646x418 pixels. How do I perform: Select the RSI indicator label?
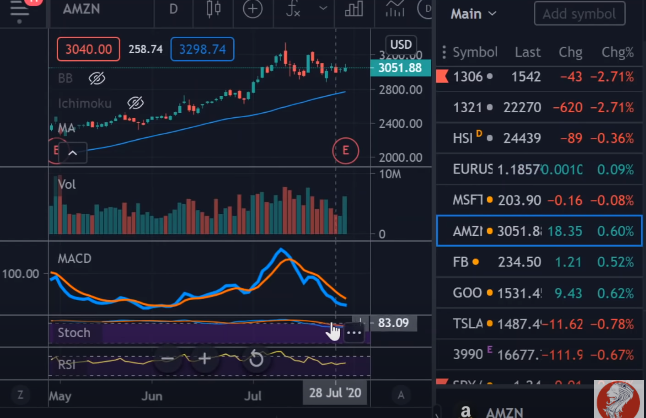point(66,365)
